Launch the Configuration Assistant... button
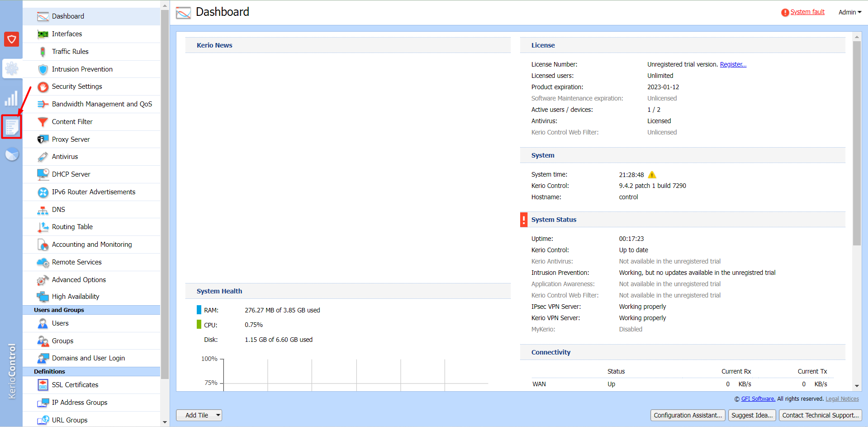 [688, 415]
